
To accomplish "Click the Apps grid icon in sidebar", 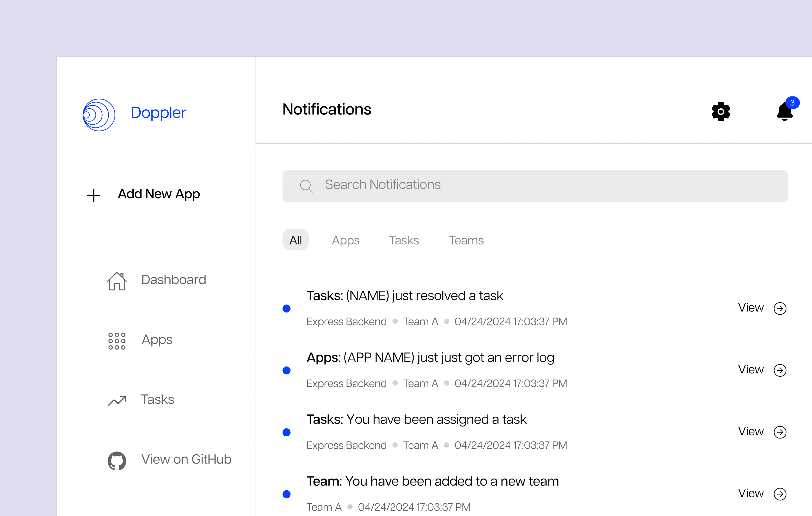I will [x=117, y=341].
